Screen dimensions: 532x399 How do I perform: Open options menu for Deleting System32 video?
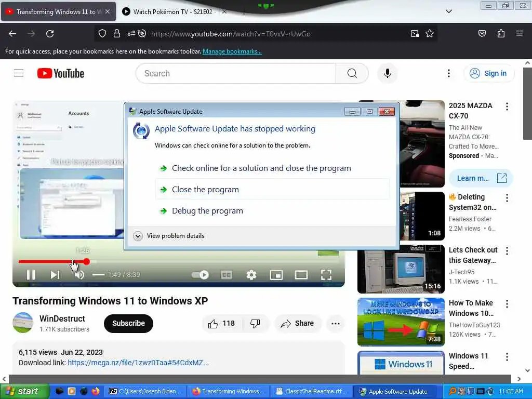tap(507, 198)
